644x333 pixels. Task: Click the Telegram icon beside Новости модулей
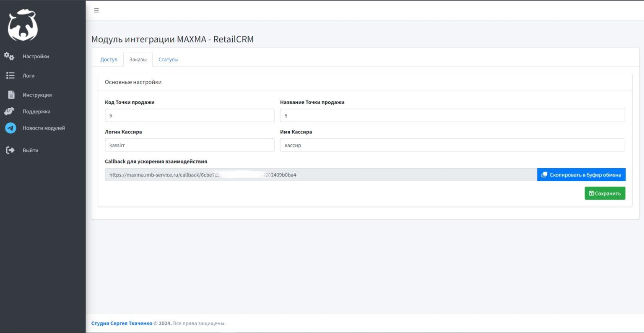[x=10, y=128]
